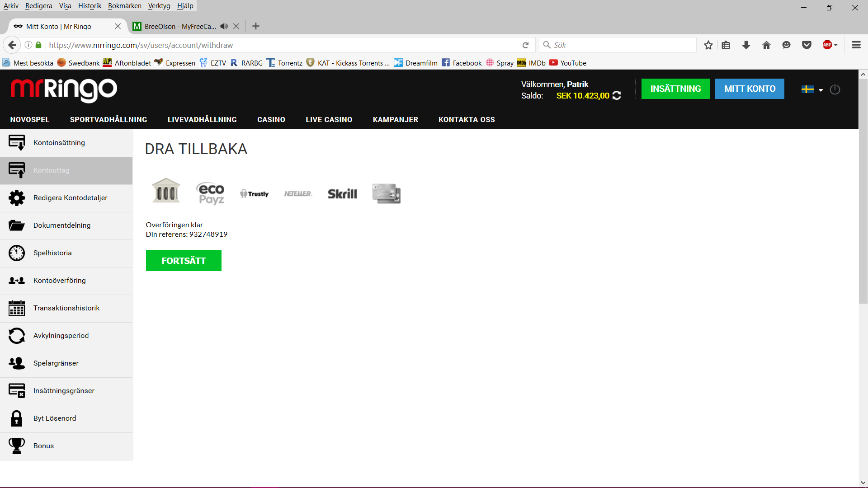This screenshot has height=488, width=868.
Task: Open Kontoinsättning in sidebar
Action: click(66, 143)
